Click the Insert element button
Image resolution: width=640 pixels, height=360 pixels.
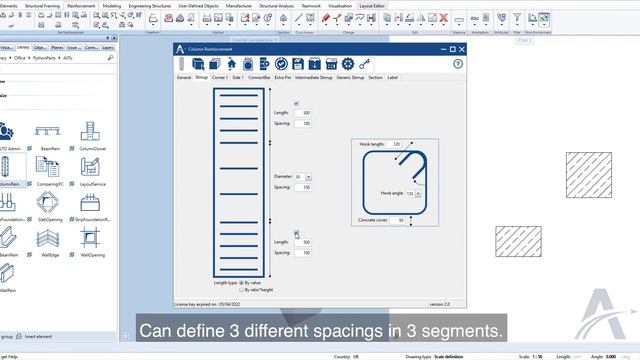tap(34, 337)
